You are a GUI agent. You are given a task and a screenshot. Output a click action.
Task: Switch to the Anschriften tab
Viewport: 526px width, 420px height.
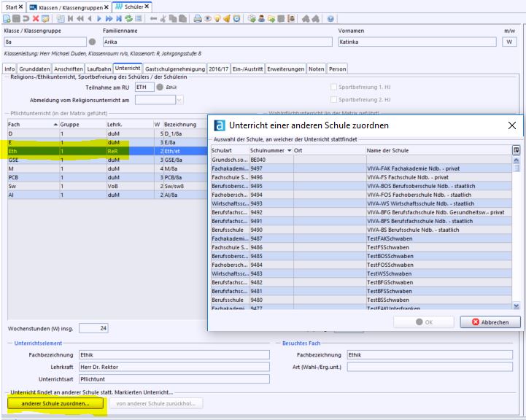68,69
